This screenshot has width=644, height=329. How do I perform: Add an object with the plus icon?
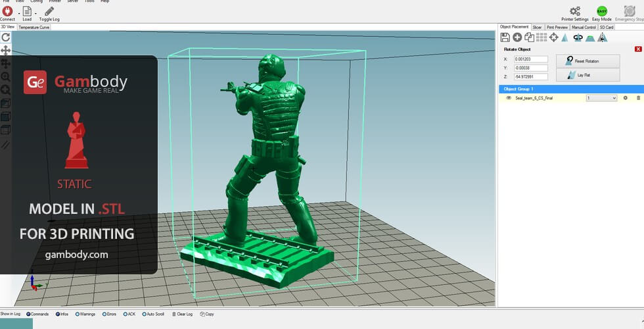[x=517, y=38]
